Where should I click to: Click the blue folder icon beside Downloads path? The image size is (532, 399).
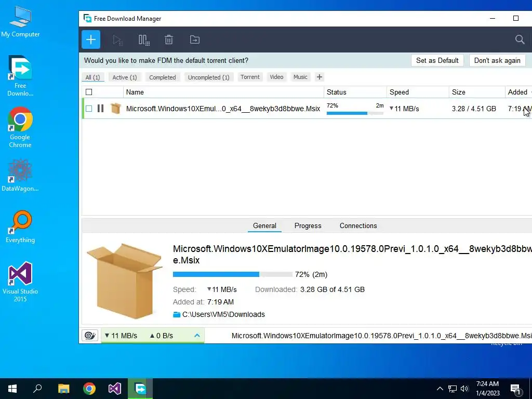pos(177,314)
